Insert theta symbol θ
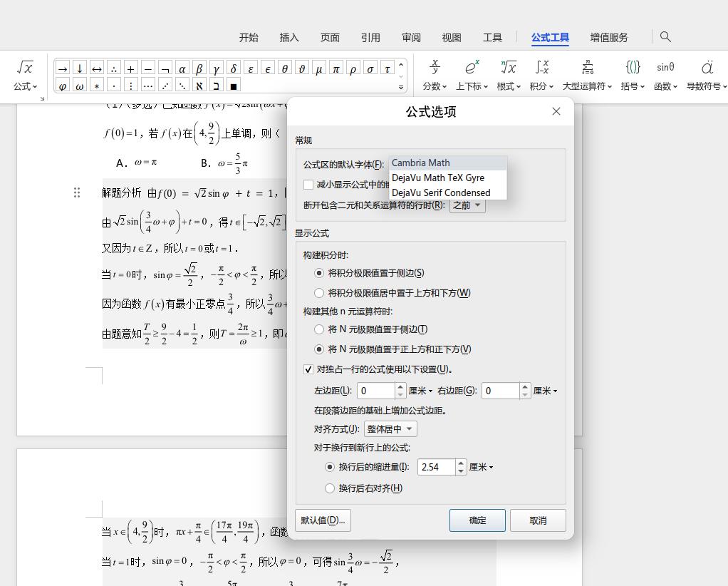Viewport: 728px width, 586px height. (x=285, y=68)
